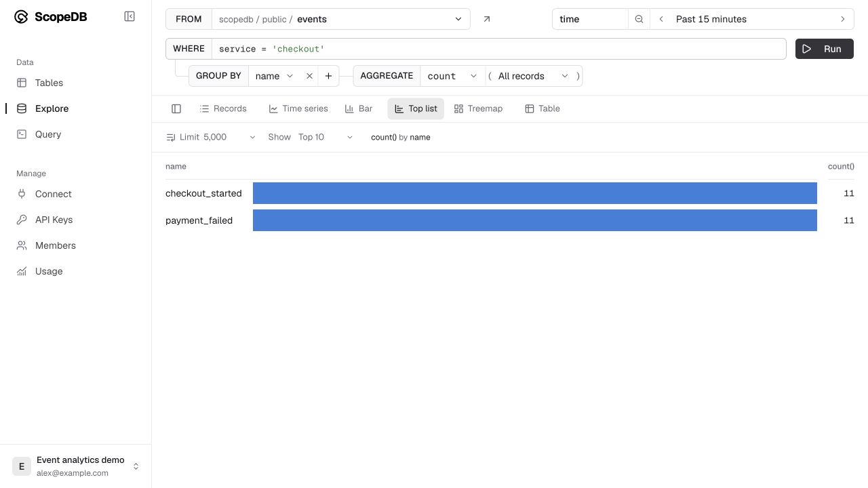Collapse the sidebar with the panel icon
The width and height of the screenshot is (868, 488).
[x=130, y=16]
